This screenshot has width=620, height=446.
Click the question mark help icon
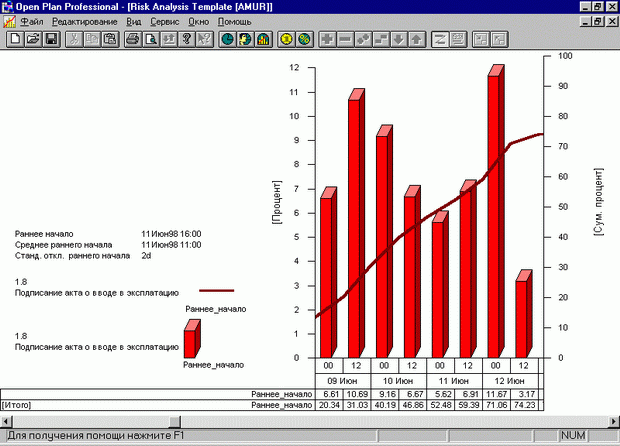[186, 39]
